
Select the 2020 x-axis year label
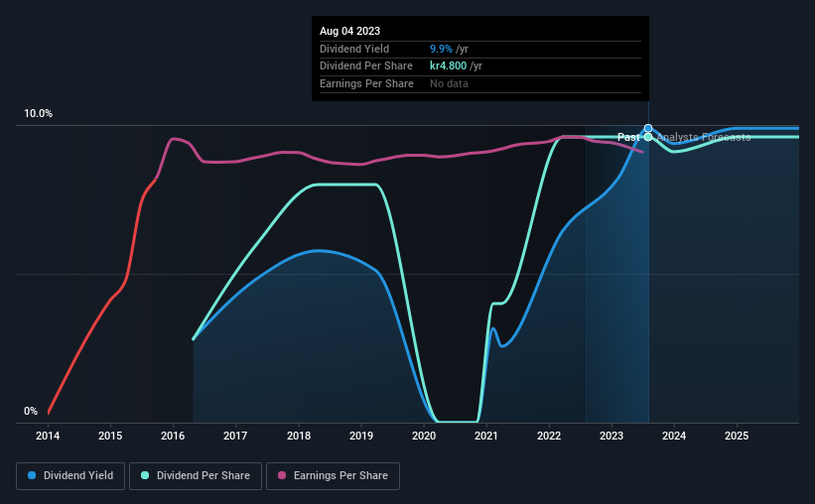424,436
